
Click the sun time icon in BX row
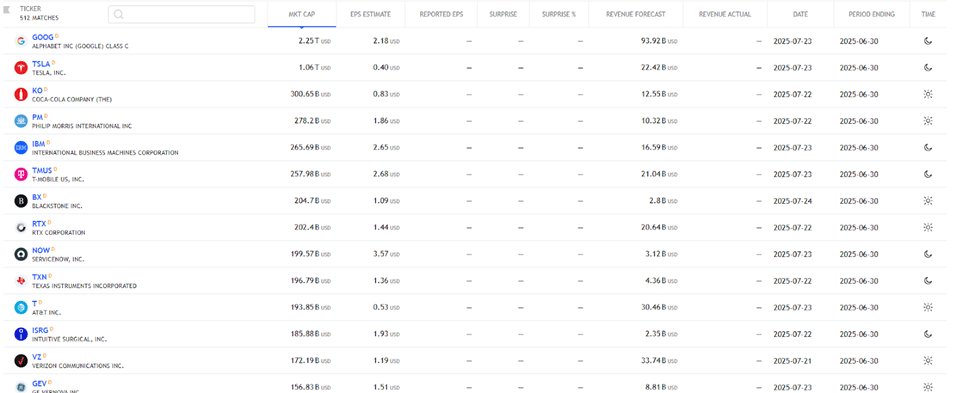tap(928, 201)
